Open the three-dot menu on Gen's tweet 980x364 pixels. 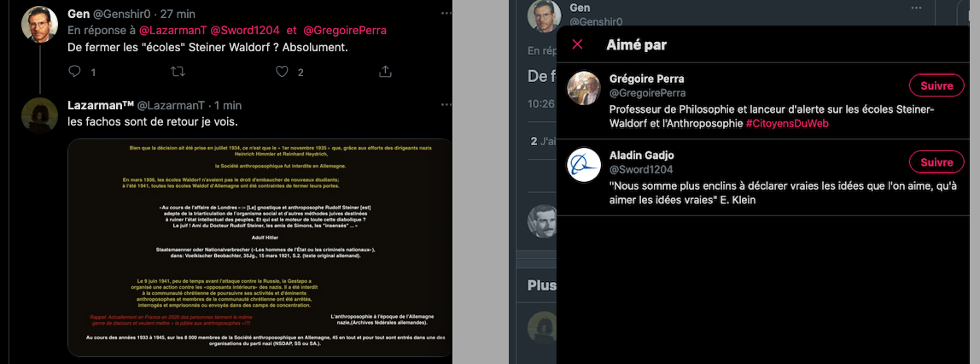tap(445, 13)
